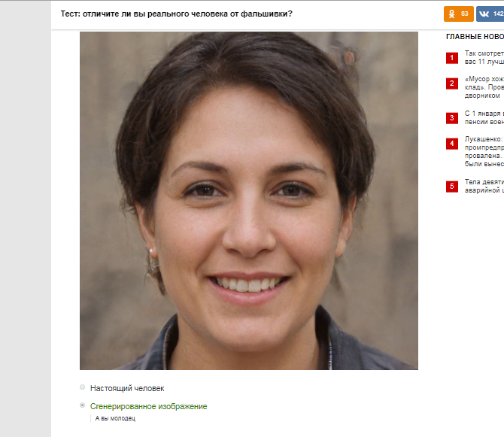
Task: Click the 'ГЛАВНЫЕ НОВО...' section heading
Action: click(475, 37)
